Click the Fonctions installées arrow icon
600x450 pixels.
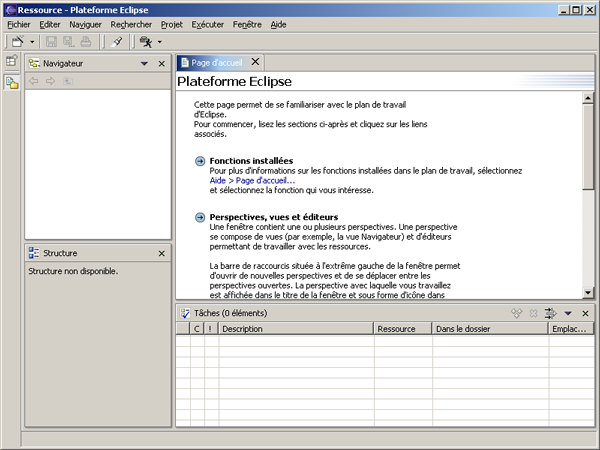pyautogui.click(x=200, y=161)
